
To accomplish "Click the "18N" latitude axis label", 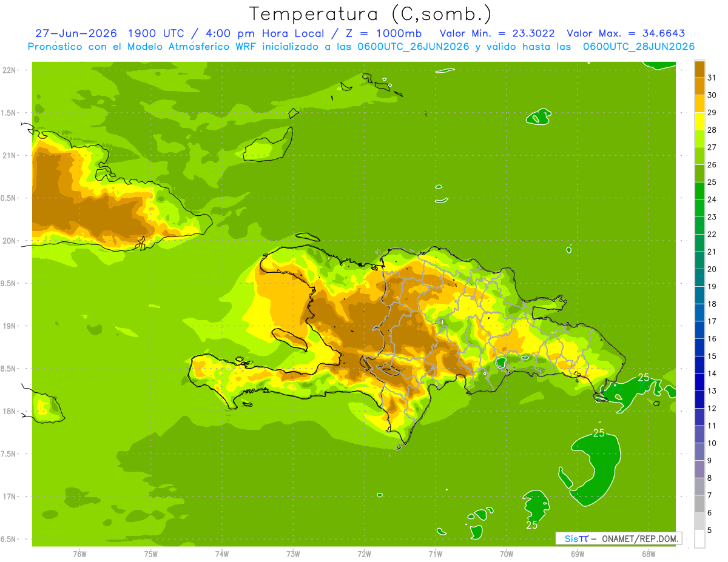I will (x=9, y=411).
